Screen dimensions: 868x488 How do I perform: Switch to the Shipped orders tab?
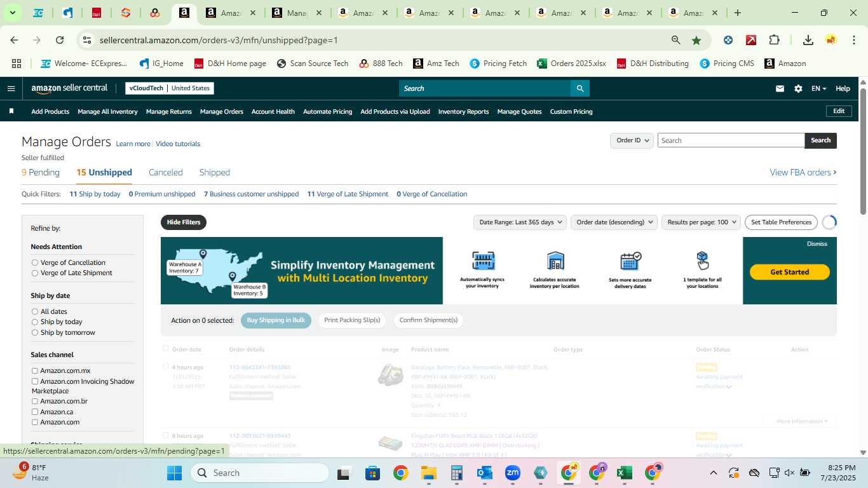(x=215, y=172)
